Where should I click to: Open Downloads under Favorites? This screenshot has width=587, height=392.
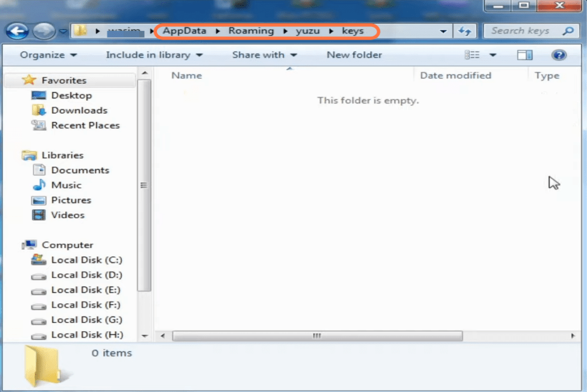[79, 110]
